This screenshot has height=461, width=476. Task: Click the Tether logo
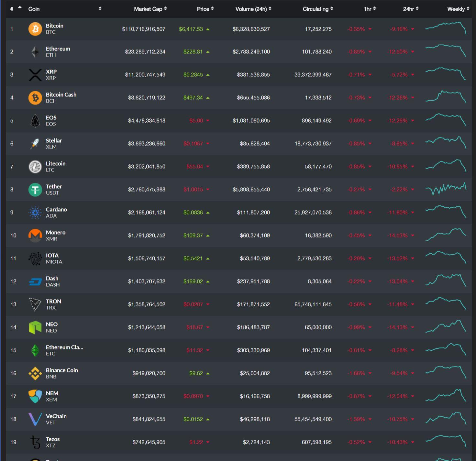pyautogui.click(x=35, y=190)
